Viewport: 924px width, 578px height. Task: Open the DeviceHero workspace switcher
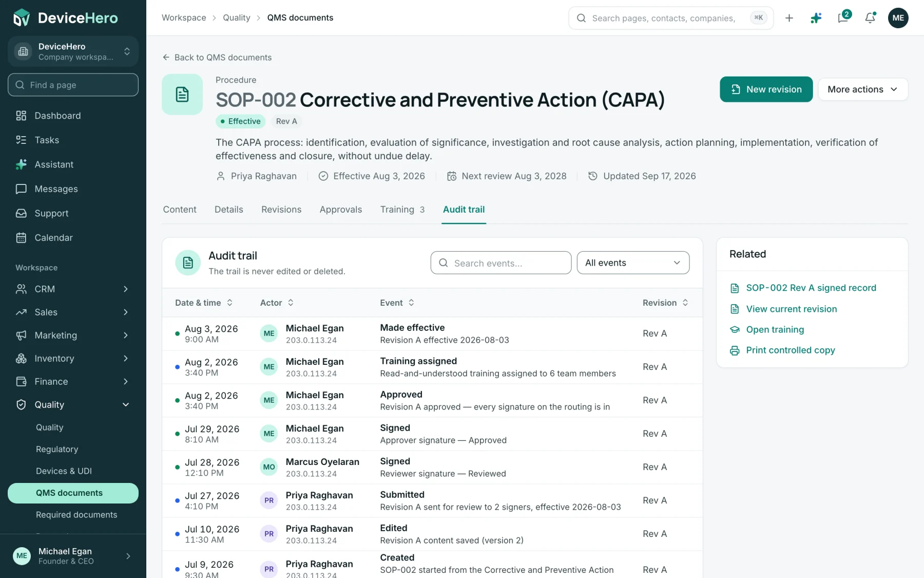(x=73, y=51)
